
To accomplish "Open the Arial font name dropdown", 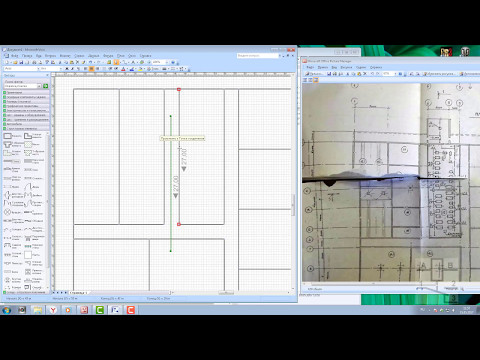I will (38, 68).
